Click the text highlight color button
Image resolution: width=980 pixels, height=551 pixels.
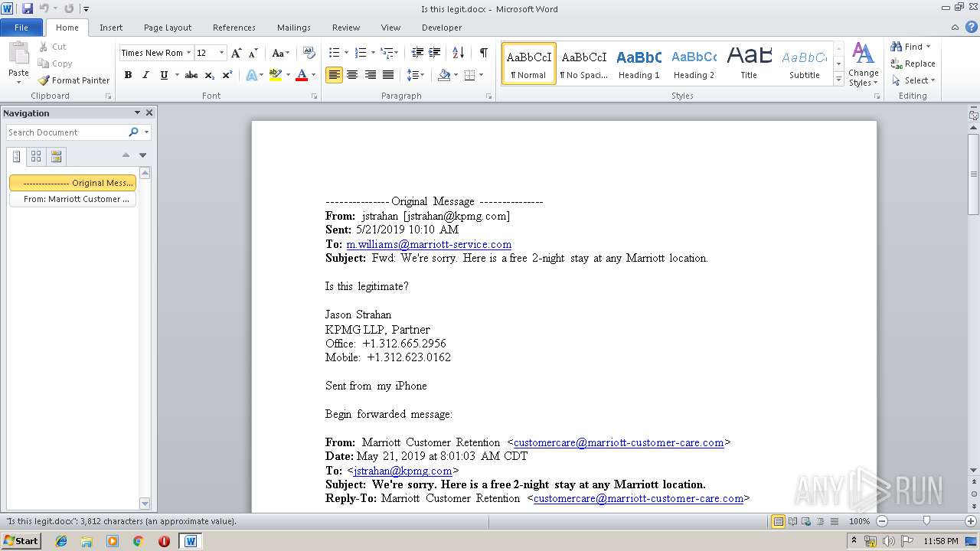click(276, 75)
